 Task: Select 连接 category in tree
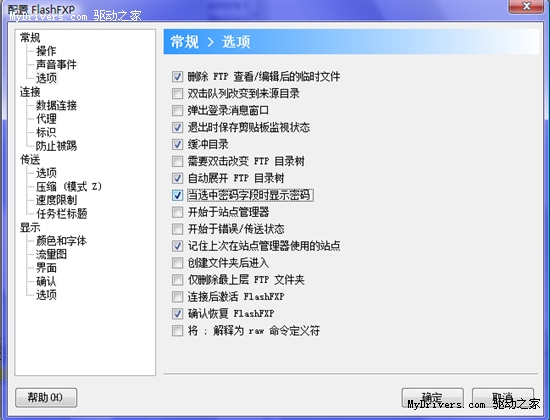coord(30,92)
